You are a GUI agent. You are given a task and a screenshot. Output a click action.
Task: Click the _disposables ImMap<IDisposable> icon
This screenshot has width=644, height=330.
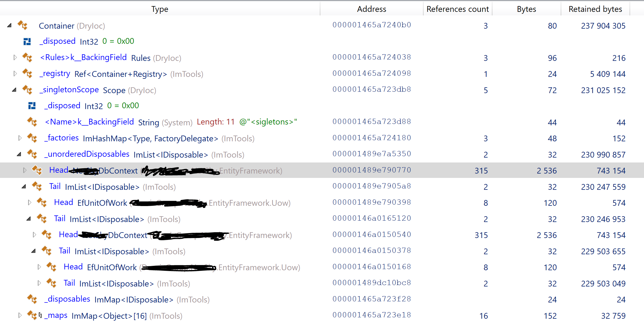point(32,299)
